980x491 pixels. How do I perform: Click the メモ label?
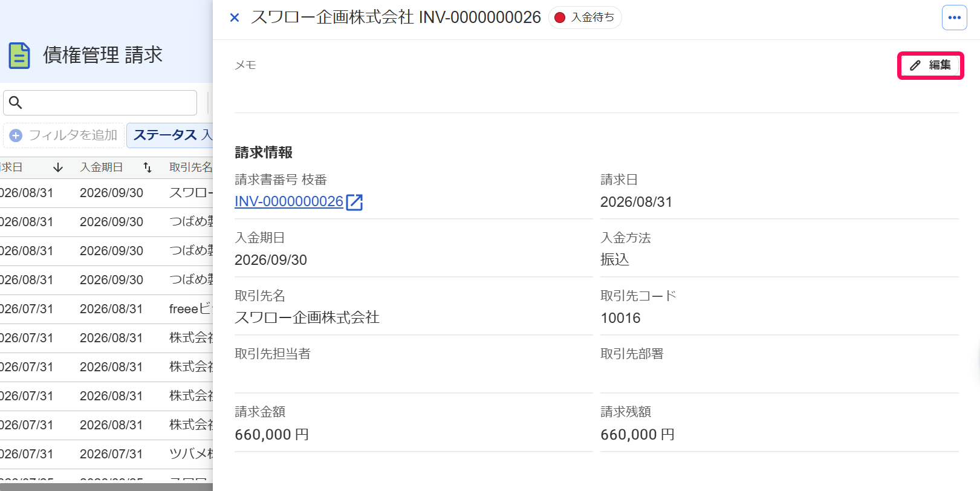245,65
